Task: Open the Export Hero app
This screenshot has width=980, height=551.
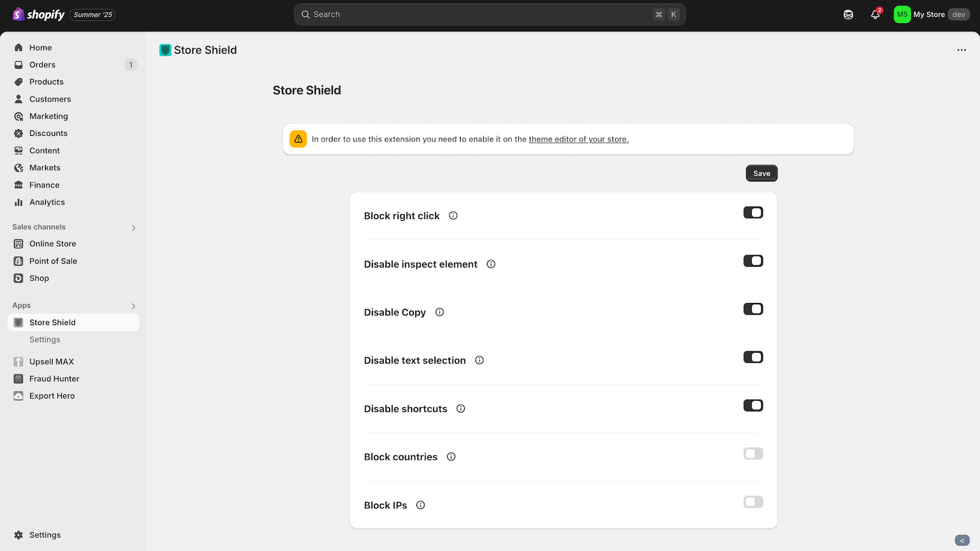Action: coord(51,395)
